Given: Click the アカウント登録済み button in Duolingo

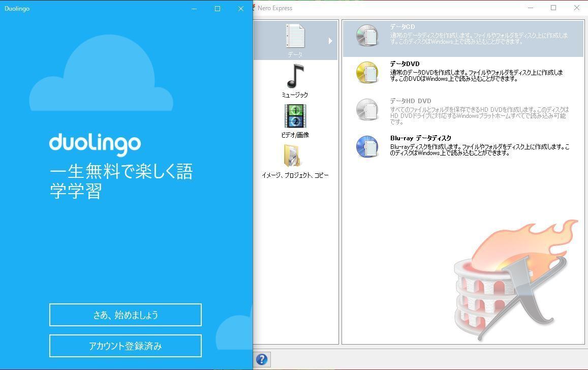Looking at the screenshot, I should pyautogui.click(x=125, y=346).
